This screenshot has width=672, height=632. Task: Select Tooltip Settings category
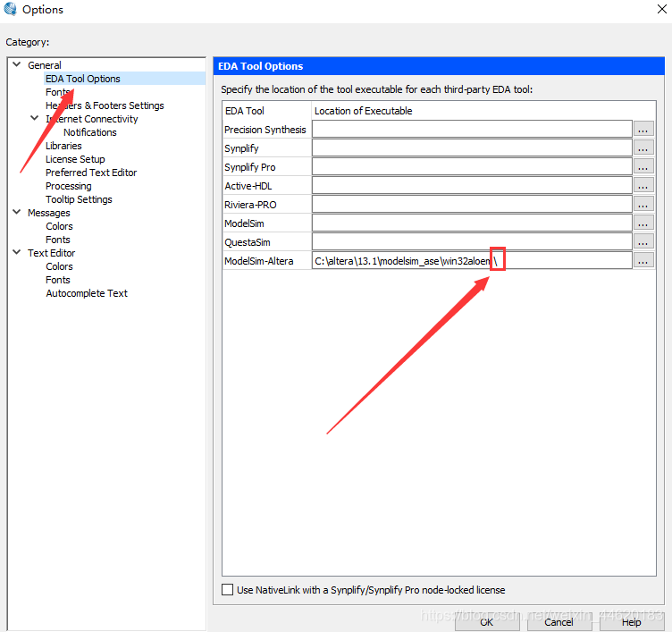[x=79, y=199]
